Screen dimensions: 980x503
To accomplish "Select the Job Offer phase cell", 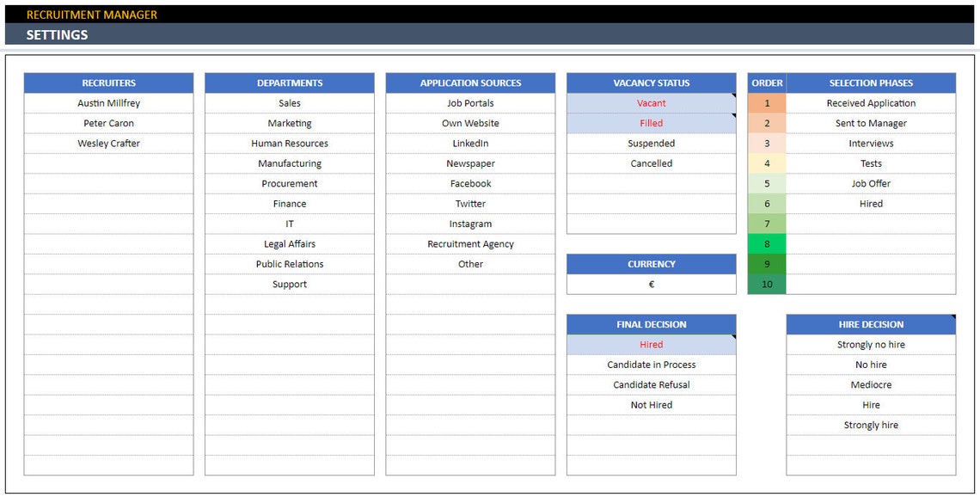I will 871,183.
